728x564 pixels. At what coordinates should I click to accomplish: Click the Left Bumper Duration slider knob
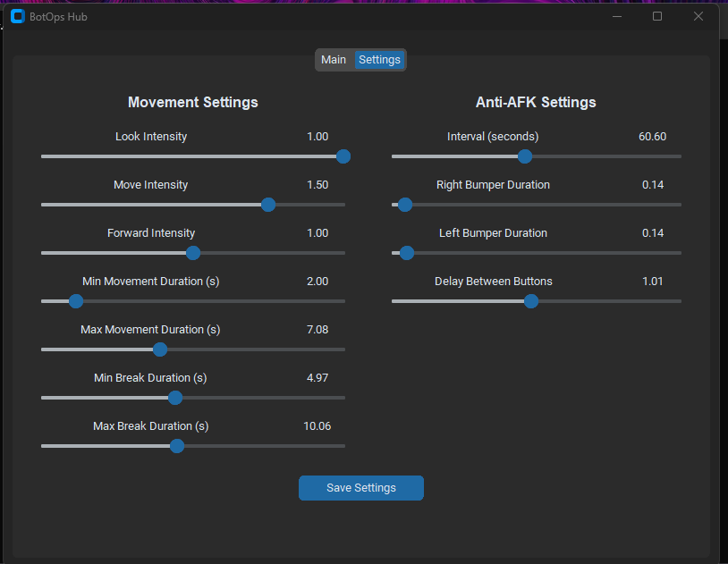(x=407, y=253)
